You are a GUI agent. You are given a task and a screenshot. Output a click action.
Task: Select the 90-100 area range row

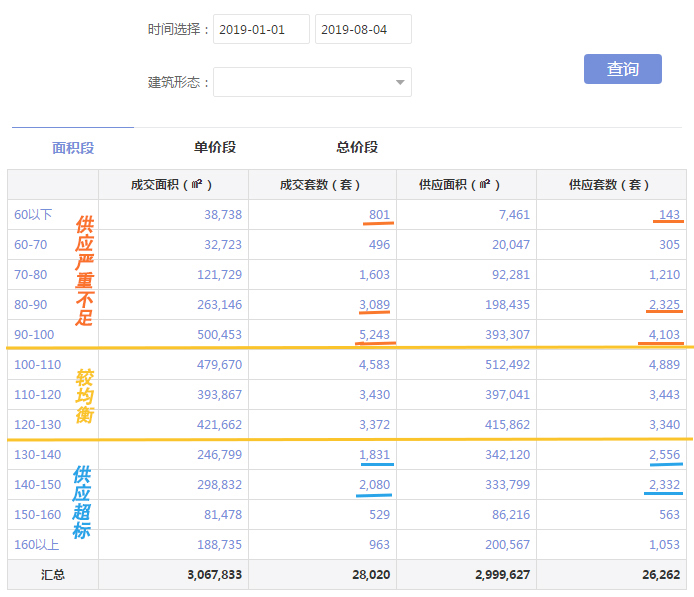pos(33,335)
